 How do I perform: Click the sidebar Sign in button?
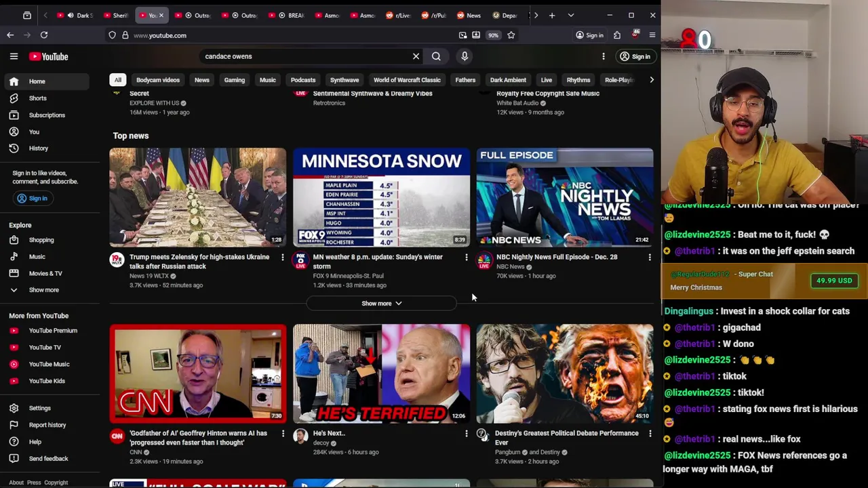pos(32,199)
